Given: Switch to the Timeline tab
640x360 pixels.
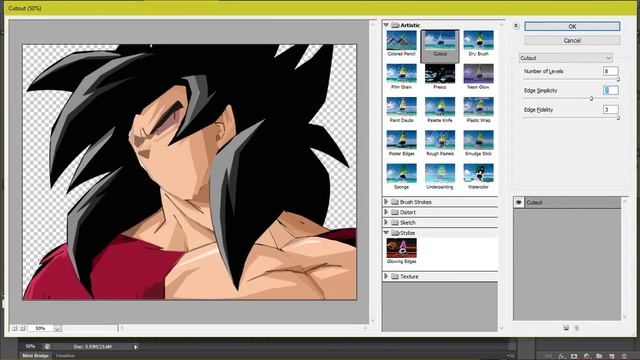Looking at the screenshot, I should [x=65, y=356].
